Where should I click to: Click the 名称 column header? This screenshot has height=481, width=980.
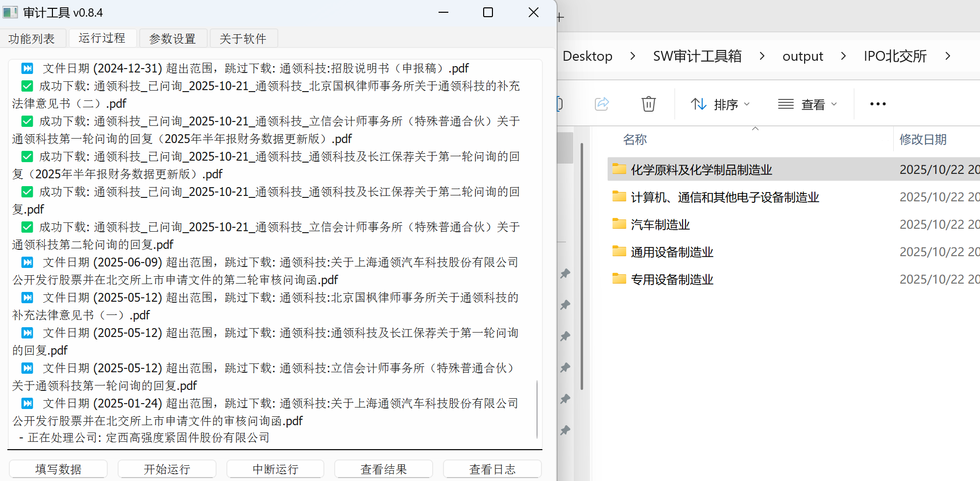point(635,140)
